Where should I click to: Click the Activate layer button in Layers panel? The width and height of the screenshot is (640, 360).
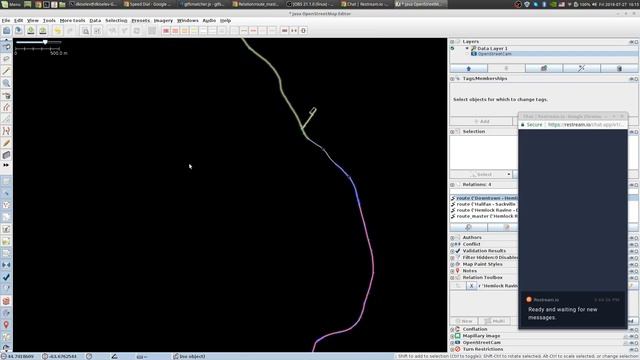tap(544, 69)
